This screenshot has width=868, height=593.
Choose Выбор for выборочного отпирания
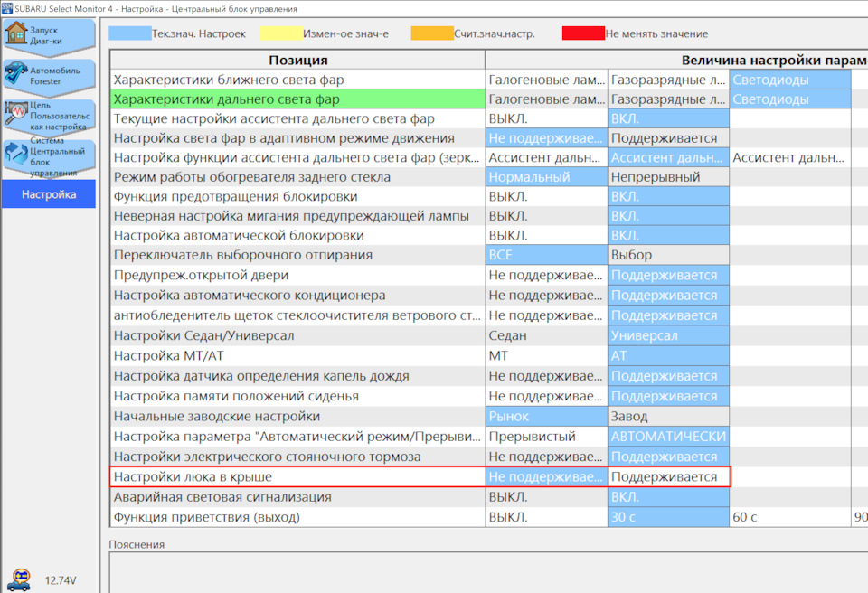[x=668, y=255]
